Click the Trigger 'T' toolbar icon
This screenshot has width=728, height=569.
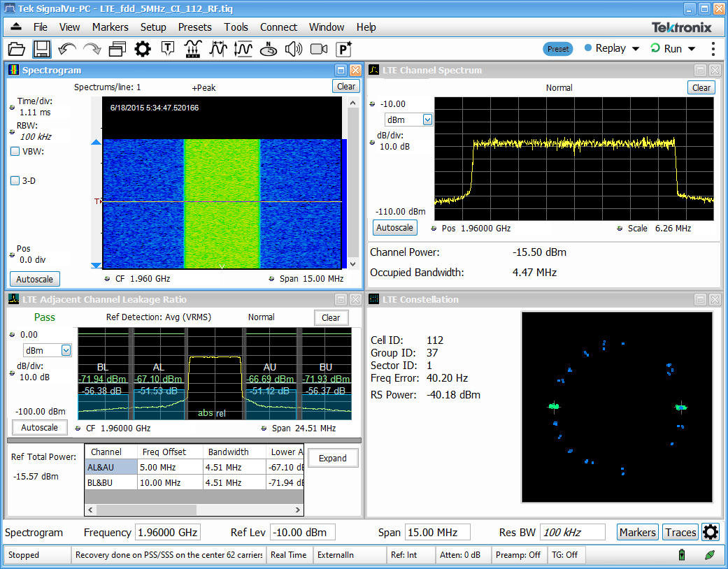(x=168, y=49)
